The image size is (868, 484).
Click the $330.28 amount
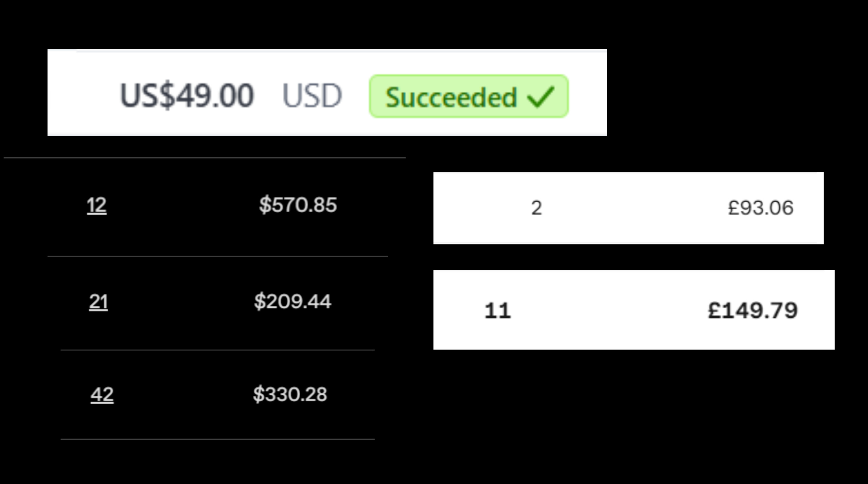point(290,394)
